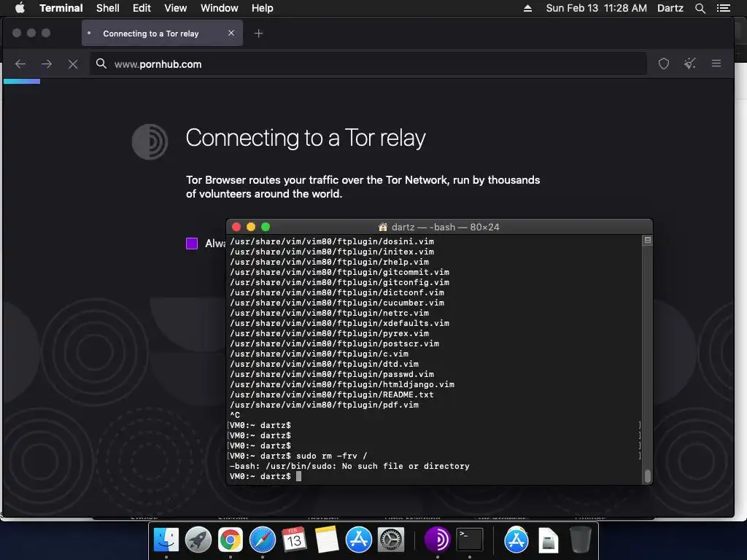The height and width of the screenshot is (560, 747).
Task: Open the Tor Browser hamburger menu
Action: click(x=716, y=63)
